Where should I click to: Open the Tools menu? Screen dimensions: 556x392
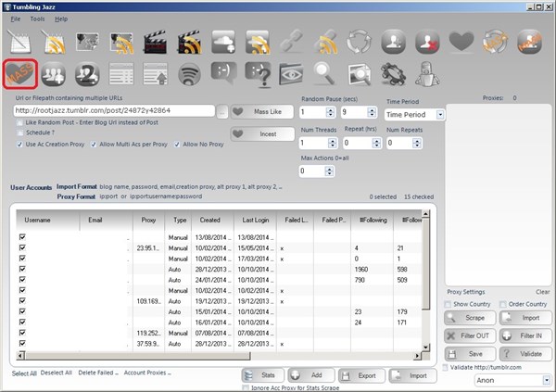[x=37, y=19]
